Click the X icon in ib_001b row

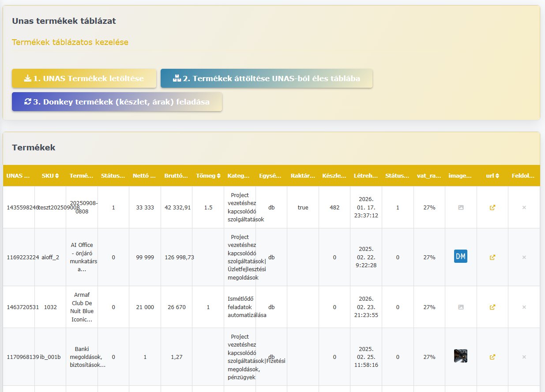[x=524, y=357]
